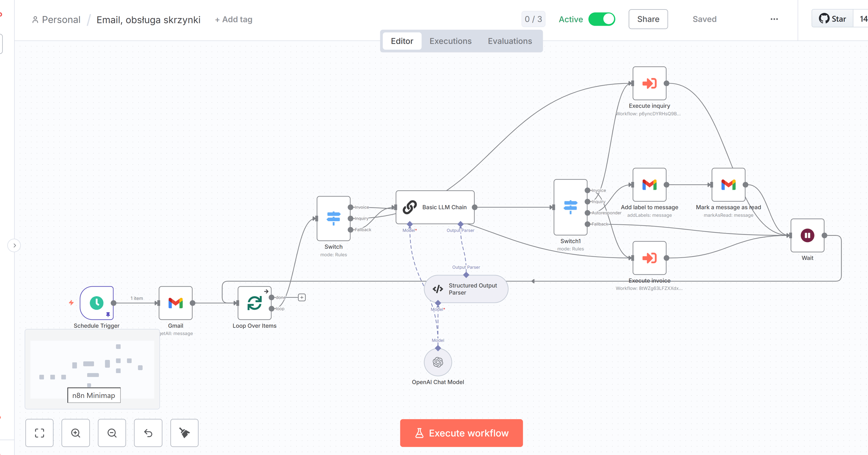The height and width of the screenshot is (455, 868).
Task: Click the Wait node pause icon
Action: [x=807, y=235]
